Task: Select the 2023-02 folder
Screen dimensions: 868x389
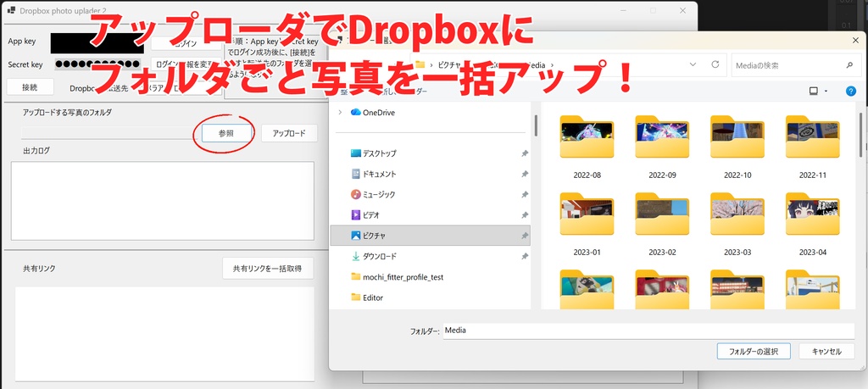Action: [662, 224]
